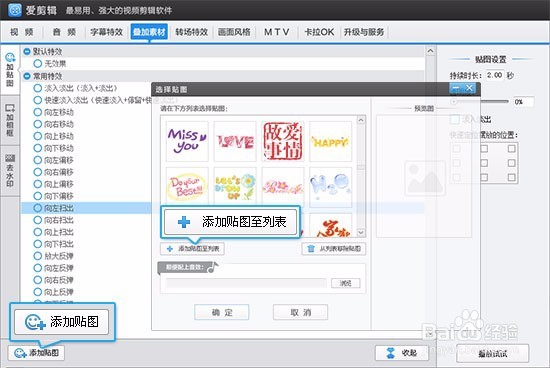Open the 卡拉OK tab
Screen dimensions: 550x368
click(319, 32)
